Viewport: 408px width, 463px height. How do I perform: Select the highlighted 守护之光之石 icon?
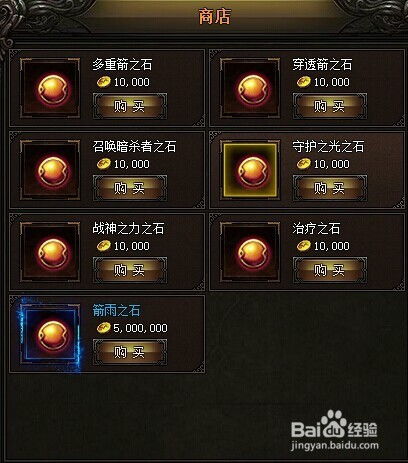pyautogui.click(x=250, y=170)
